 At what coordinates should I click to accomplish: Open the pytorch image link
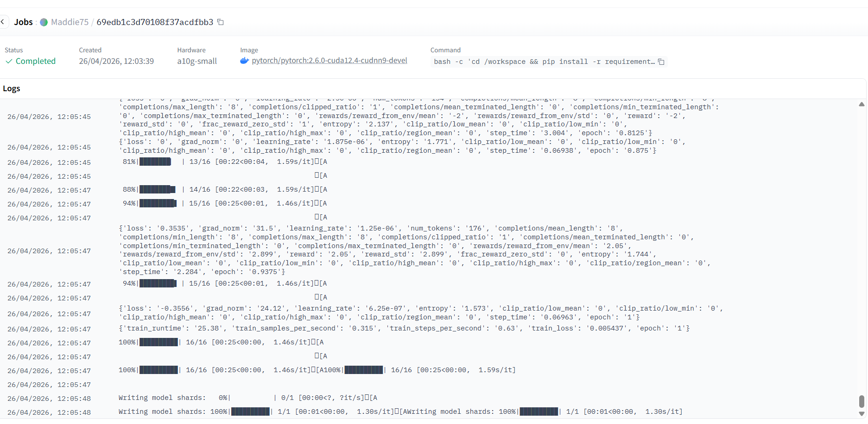329,61
